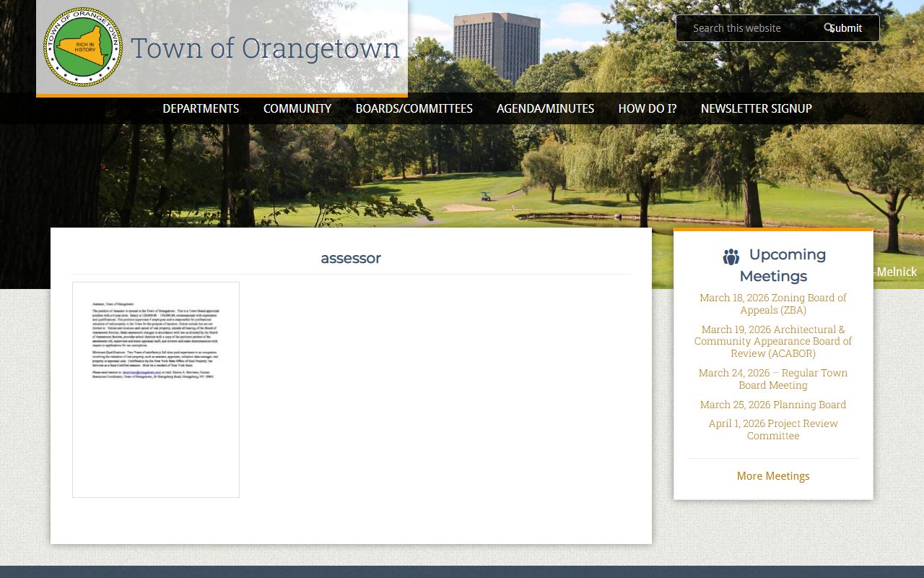
Task: Open the Boards/Committees menu
Action: pos(414,108)
